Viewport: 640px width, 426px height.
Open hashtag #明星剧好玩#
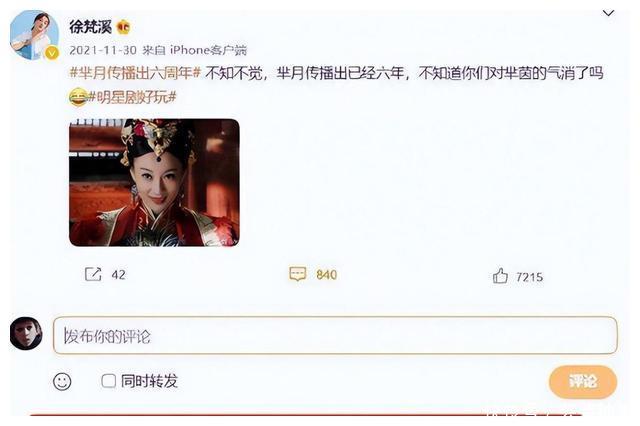point(132,97)
